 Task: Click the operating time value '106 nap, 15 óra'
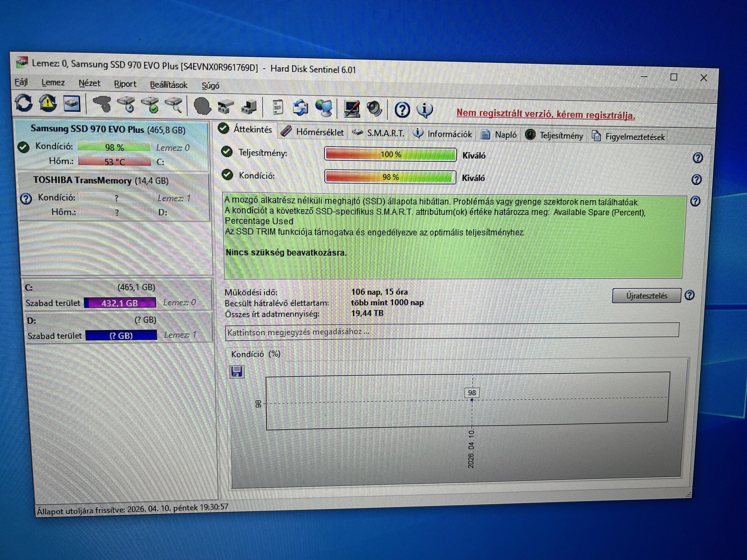pos(379,292)
